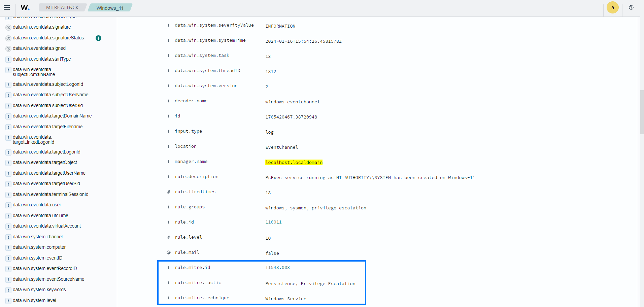Image resolution: width=644 pixels, height=307 pixels.
Task: Select the data.win.system.channel field
Action: click(38, 237)
